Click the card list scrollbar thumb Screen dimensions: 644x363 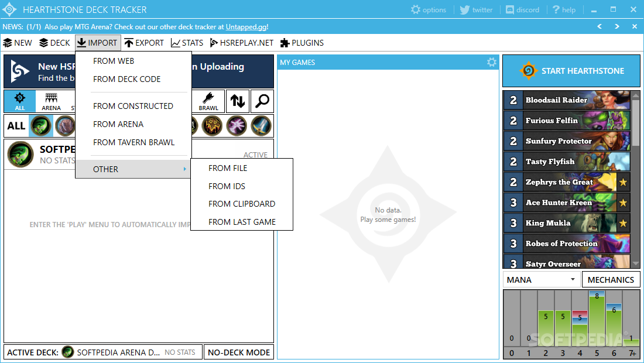pyautogui.click(x=635, y=122)
